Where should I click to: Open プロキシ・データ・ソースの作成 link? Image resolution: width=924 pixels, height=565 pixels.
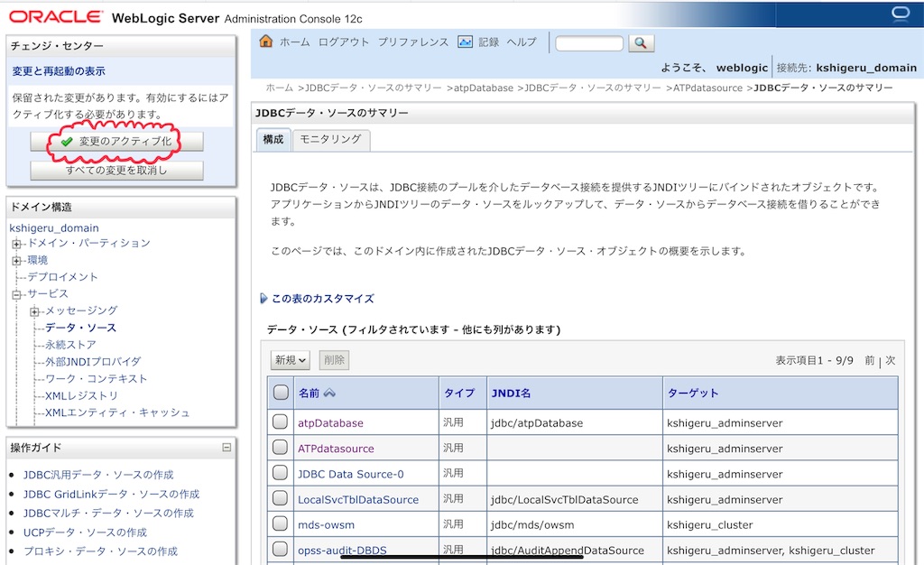tap(100, 551)
